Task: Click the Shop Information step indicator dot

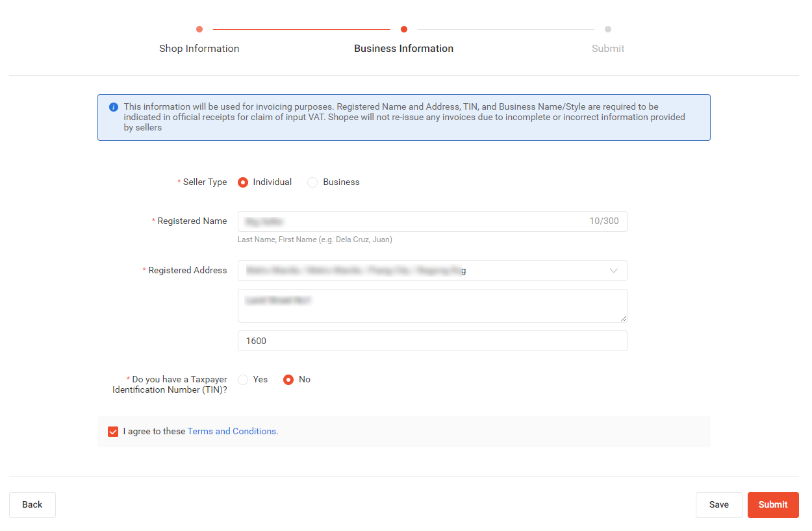Action: coord(199,29)
